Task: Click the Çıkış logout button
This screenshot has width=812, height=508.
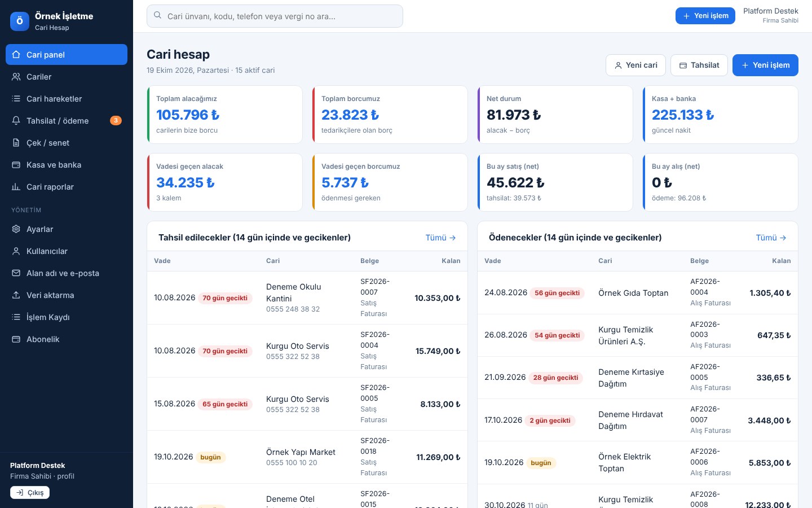Action: 30,493
